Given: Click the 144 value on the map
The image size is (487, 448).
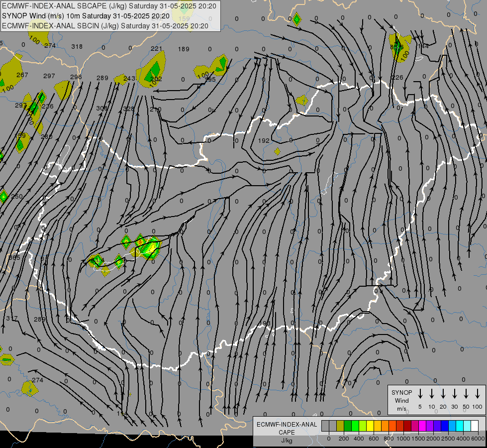Looking at the screenshot, I should (423, 46).
